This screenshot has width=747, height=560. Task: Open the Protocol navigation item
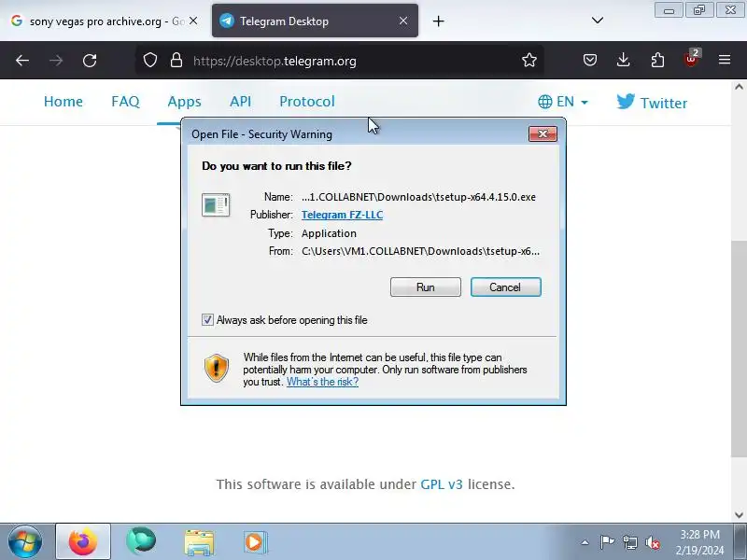(307, 102)
